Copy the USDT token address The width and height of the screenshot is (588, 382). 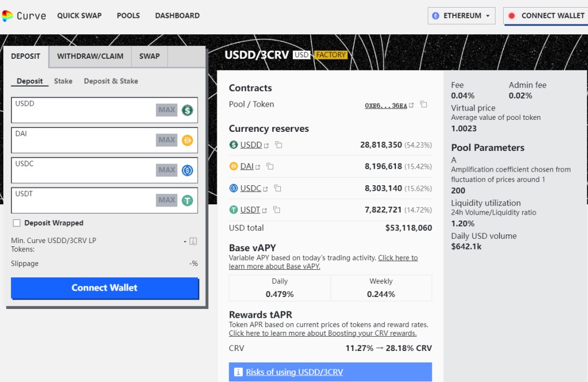pos(277,210)
